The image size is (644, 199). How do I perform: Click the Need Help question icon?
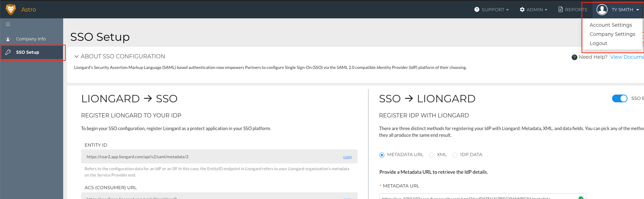coord(575,57)
